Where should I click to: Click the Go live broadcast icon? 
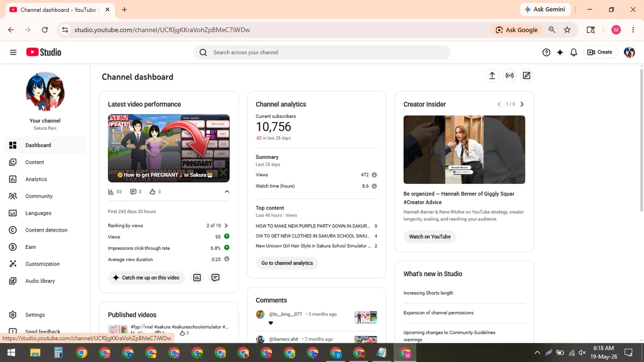510,76
